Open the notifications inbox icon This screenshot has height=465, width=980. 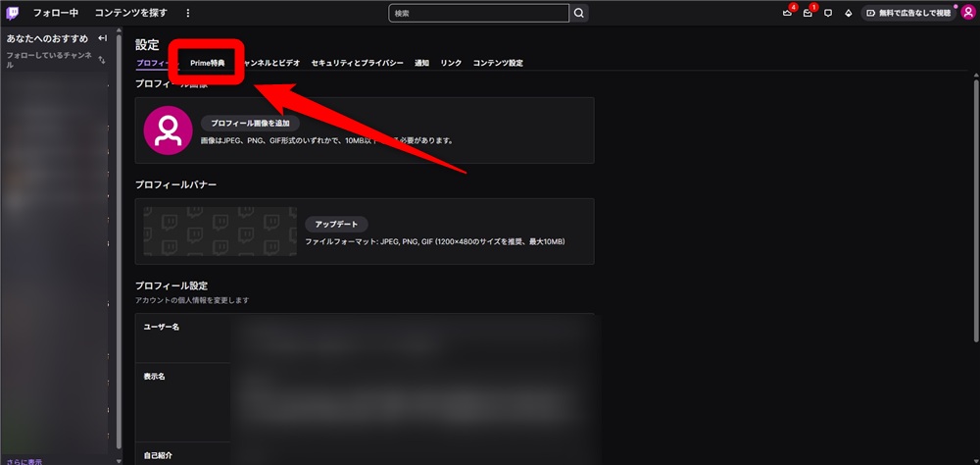808,13
